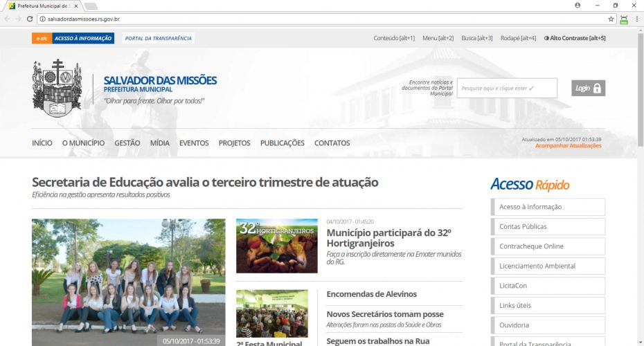The height and width of the screenshot is (346, 644).
Task: Open the GESTÃO navigation menu
Action: (127, 143)
